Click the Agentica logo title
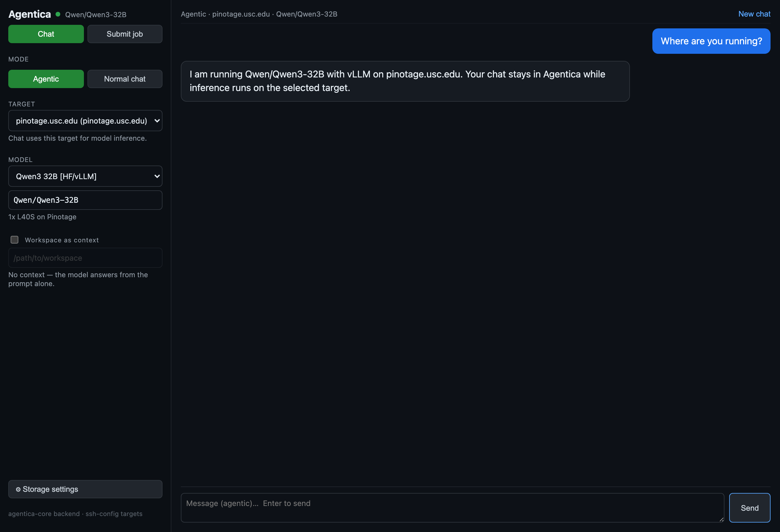The height and width of the screenshot is (532, 780). 30,14
